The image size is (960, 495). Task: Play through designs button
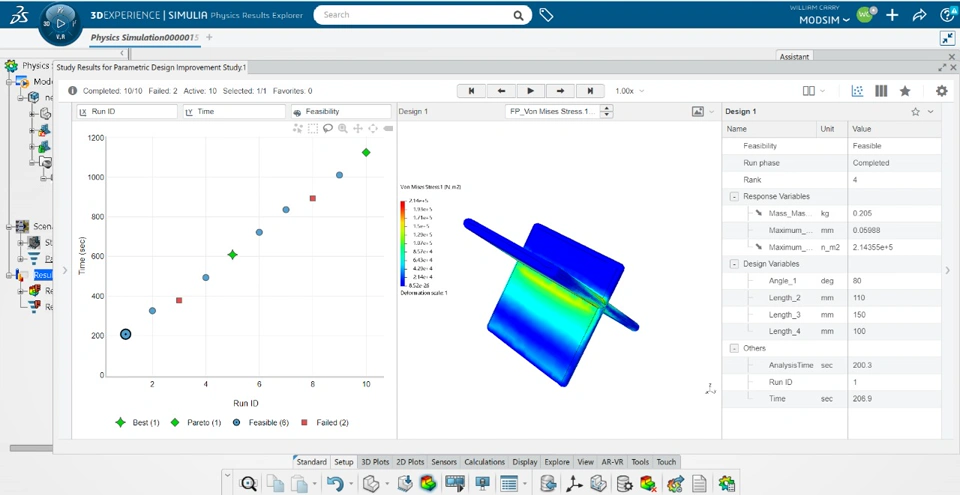click(x=531, y=91)
